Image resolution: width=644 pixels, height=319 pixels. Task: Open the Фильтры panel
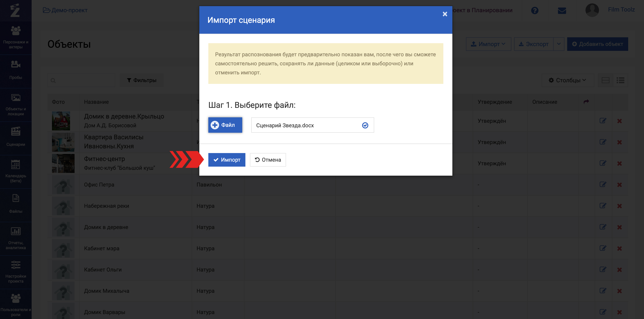(x=141, y=80)
